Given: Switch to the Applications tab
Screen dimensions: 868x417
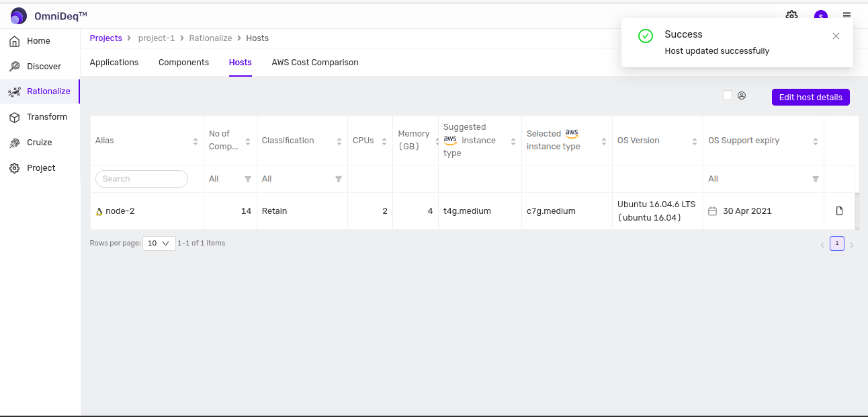Looking at the screenshot, I should pos(114,63).
